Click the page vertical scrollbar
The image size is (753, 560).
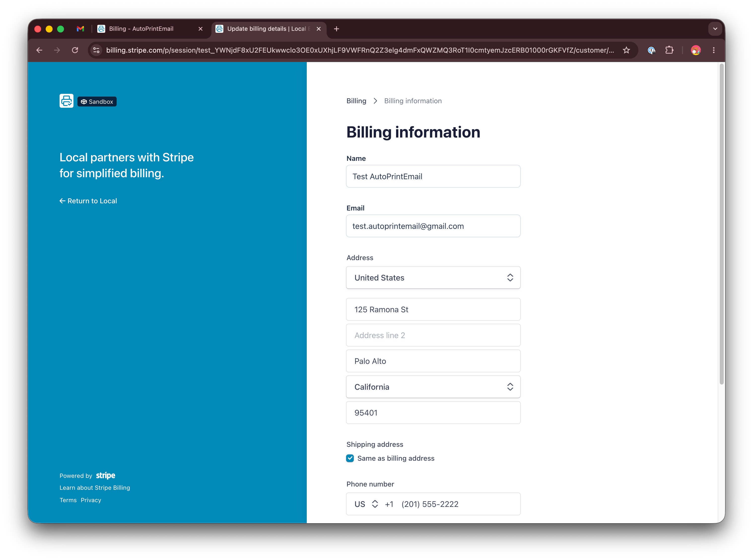pyautogui.click(x=721, y=224)
